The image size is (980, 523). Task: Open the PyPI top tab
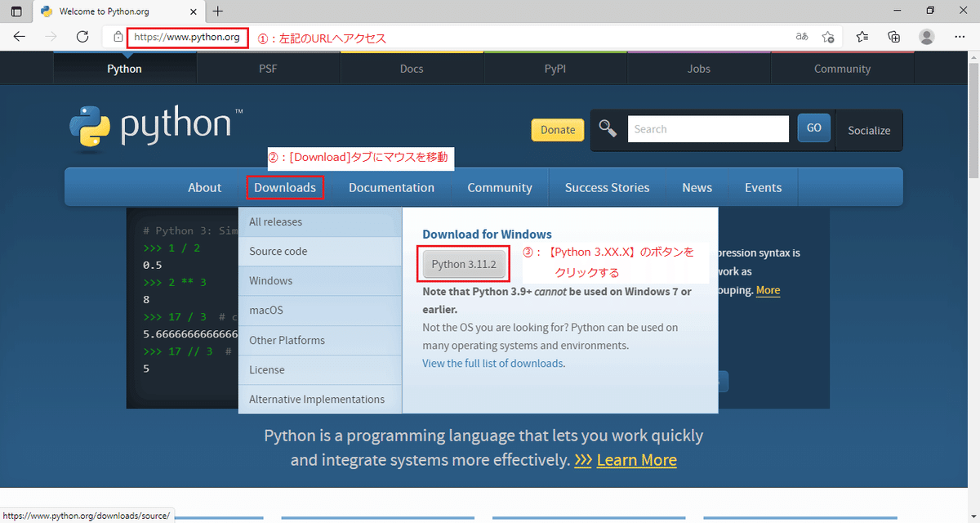[x=555, y=69]
